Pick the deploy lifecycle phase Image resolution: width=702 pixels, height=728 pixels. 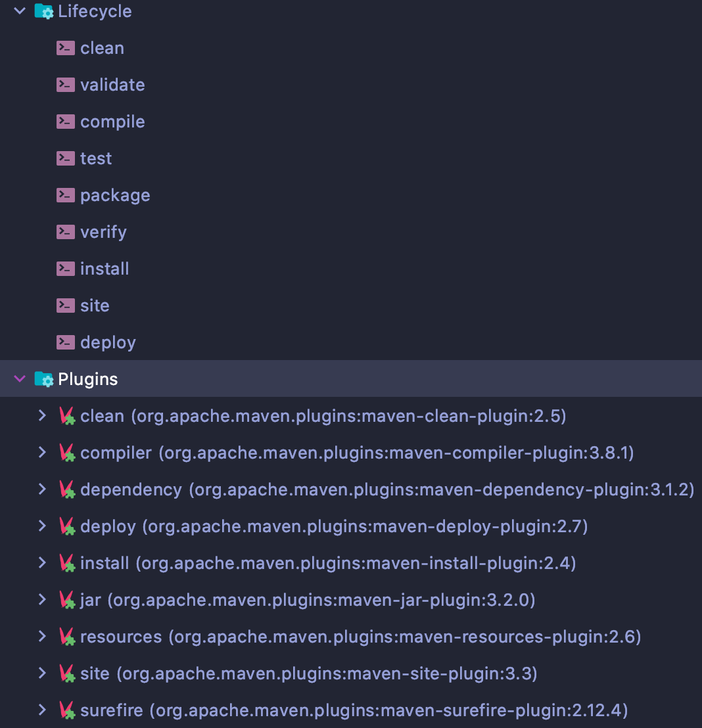[x=108, y=342]
